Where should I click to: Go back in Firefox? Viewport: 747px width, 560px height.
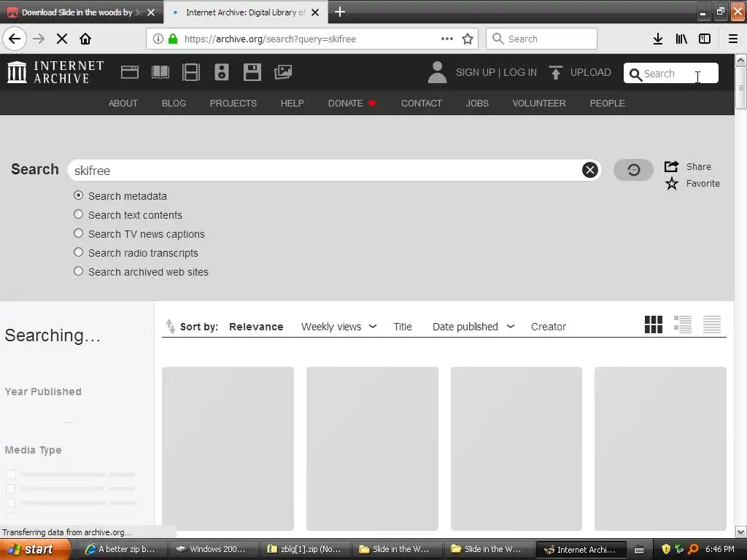pos(15,39)
